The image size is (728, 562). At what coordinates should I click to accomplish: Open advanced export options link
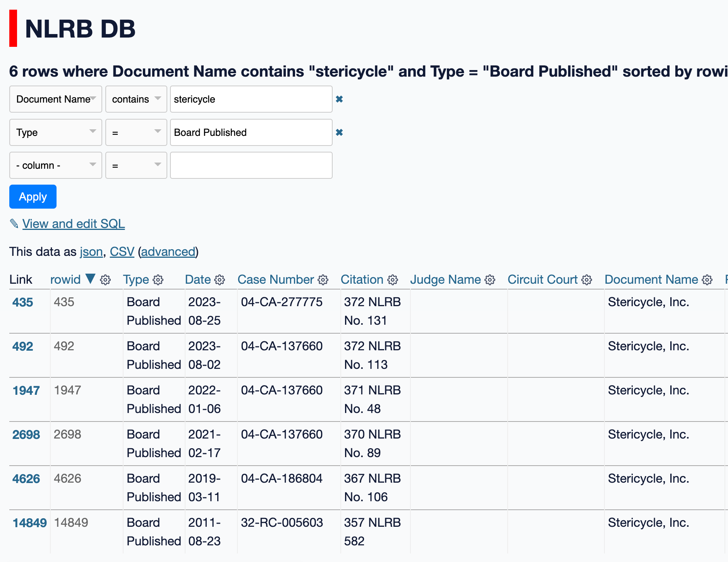(168, 252)
